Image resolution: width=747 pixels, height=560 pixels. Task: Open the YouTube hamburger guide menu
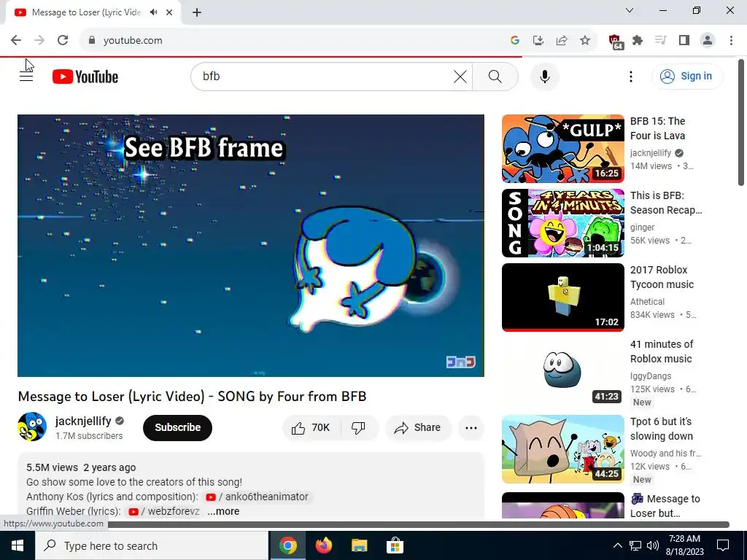coord(26,76)
